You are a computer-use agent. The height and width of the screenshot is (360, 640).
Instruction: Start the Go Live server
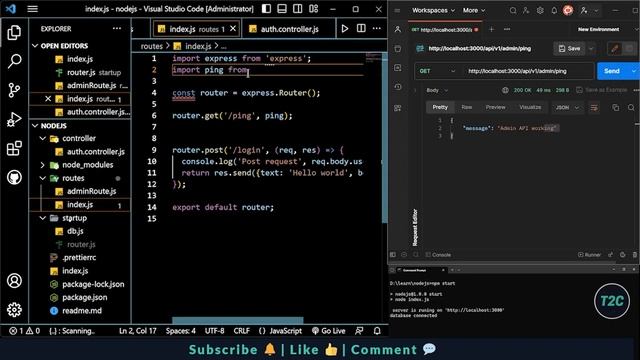tap(329, 331)
